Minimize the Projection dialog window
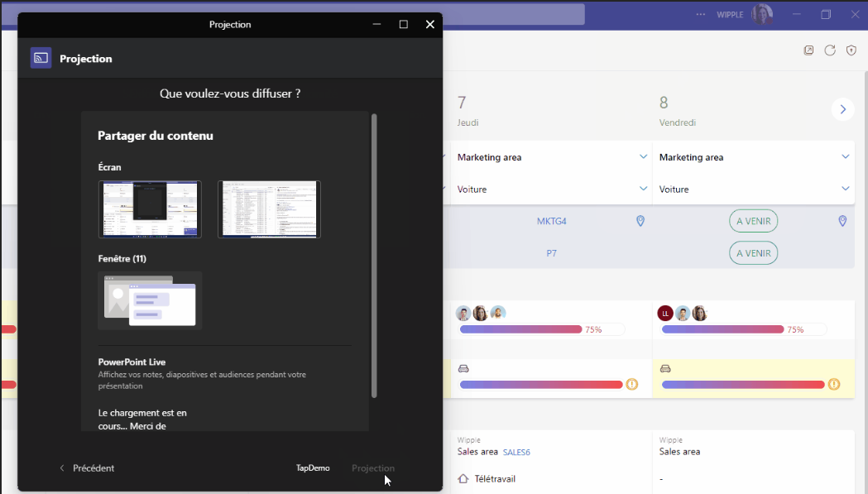868x494 pixels. tap(377, 24)
